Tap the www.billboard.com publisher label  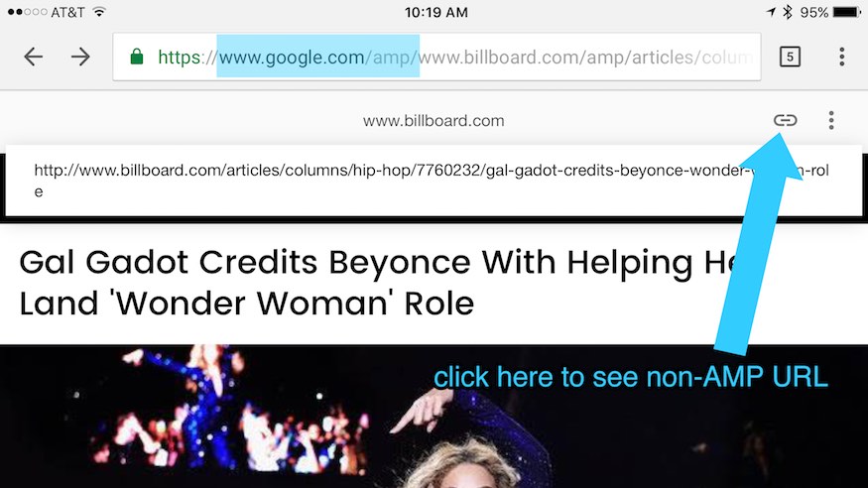(434, 121)
